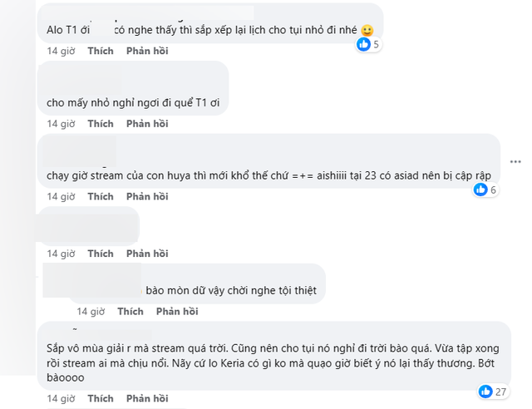Like the "bào mòn dữ vậy" reply
Image resolution: width=532 pixels, height=409 pixels.
[x=131, y=312]
